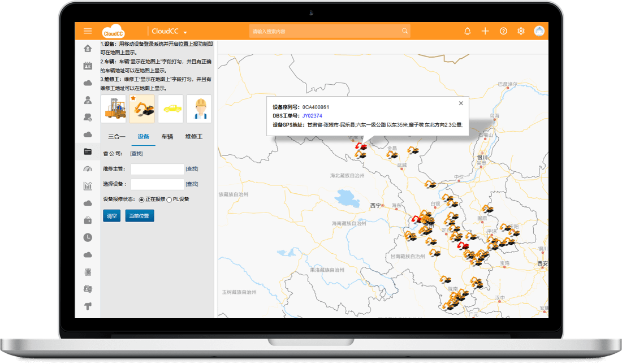Open the hamburger menu in the header
This screenshot has width=622, height=364.
(x=88, y=31)
